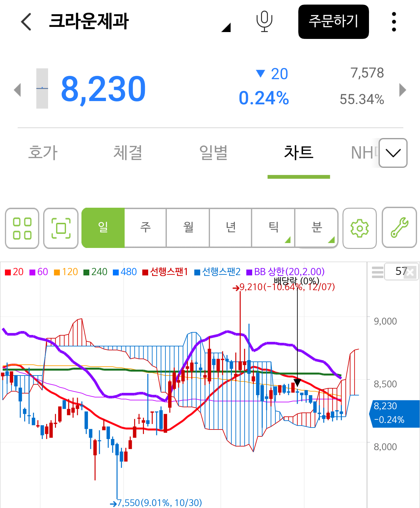Tap the purple 60 moving average legend

click(x=39, y=272)
